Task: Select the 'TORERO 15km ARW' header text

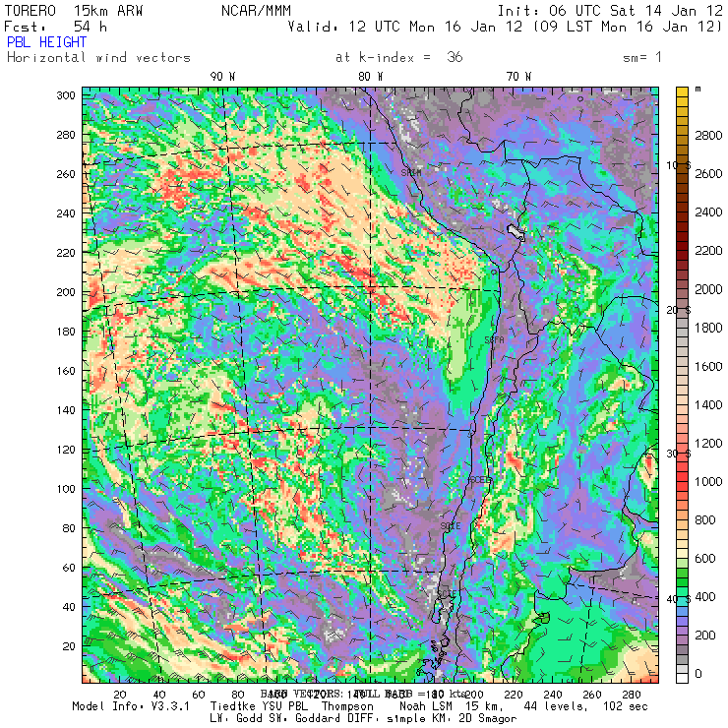Action: [74, 11]
